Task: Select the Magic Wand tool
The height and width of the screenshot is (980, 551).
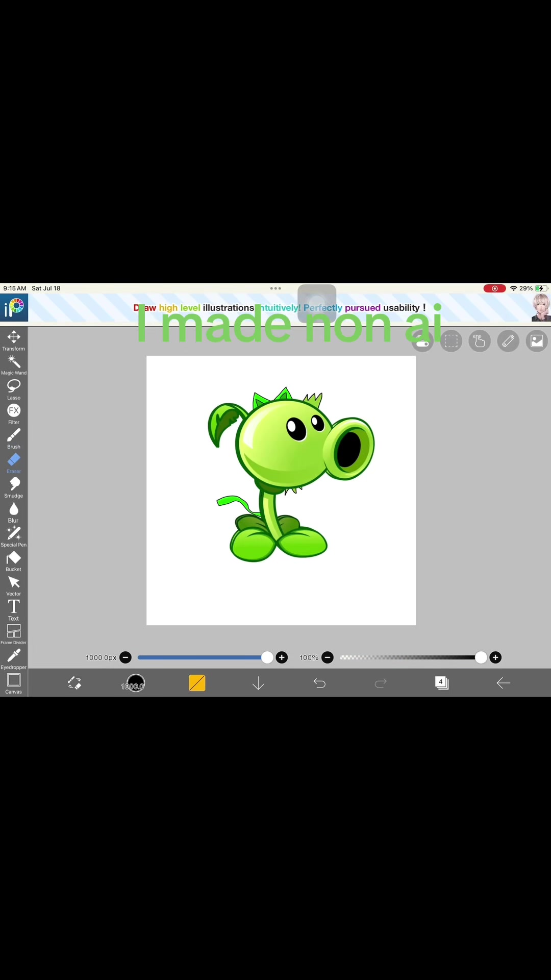Action: (x=14, y=365)
